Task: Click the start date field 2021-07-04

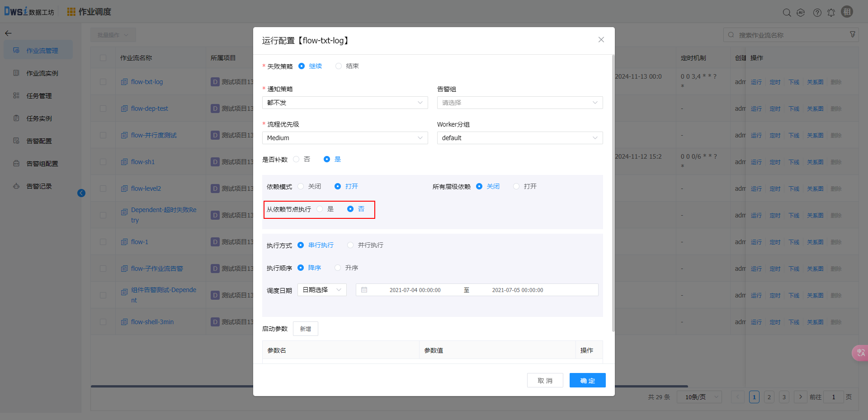Action: tap(415, 290)
